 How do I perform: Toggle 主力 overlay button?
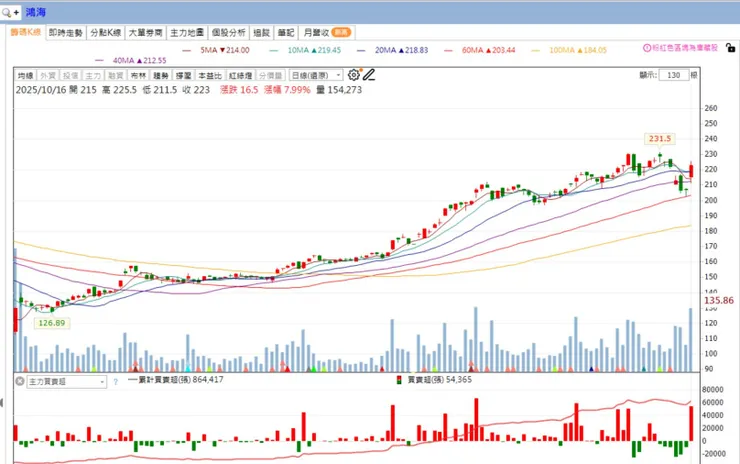click(x=93, y=76)
